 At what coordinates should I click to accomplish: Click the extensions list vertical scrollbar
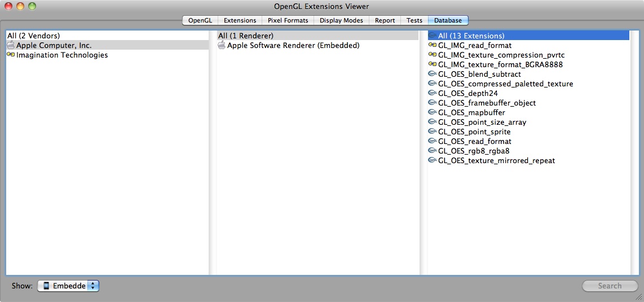[x=634, y=153]
